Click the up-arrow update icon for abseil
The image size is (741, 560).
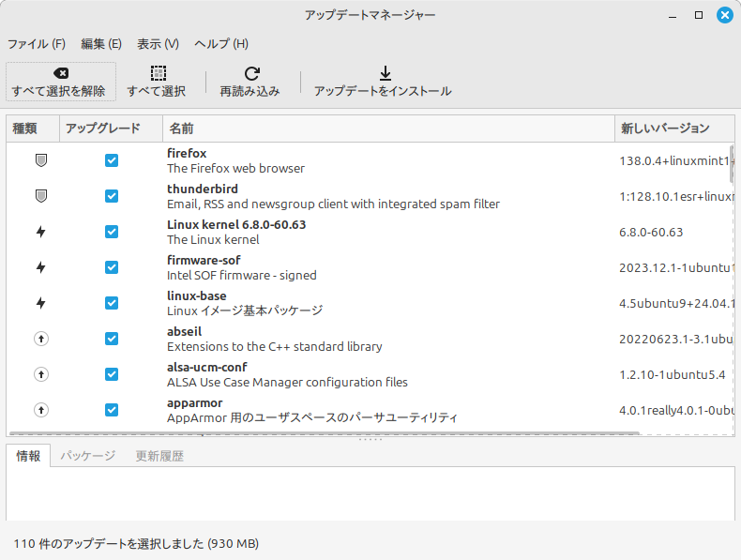(41, 339)
